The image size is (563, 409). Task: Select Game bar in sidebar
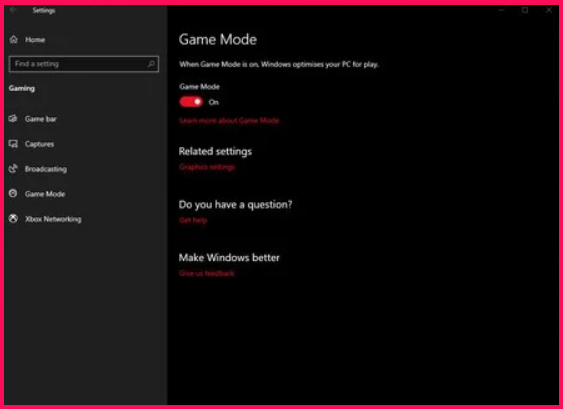[41, 119]
